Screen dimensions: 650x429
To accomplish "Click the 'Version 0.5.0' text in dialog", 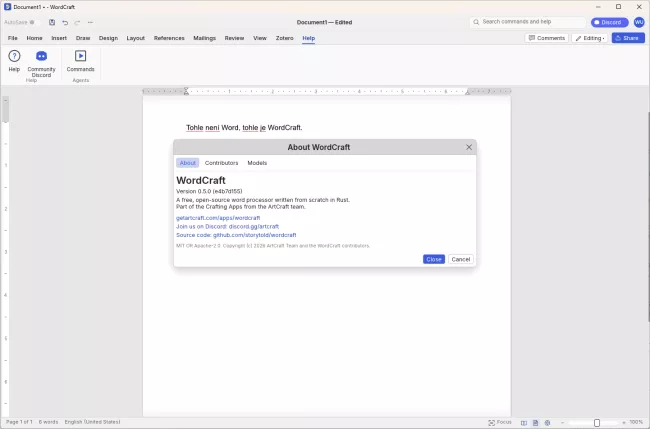I will click(209, 191).
